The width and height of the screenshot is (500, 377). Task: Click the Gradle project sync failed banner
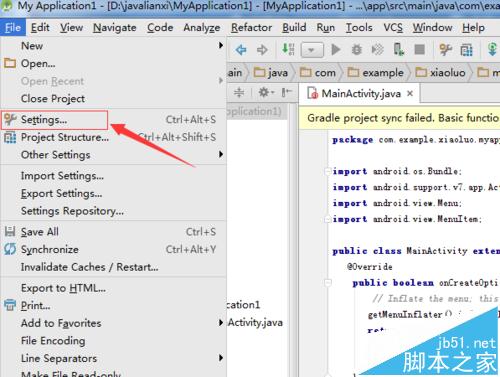[399, 118]
